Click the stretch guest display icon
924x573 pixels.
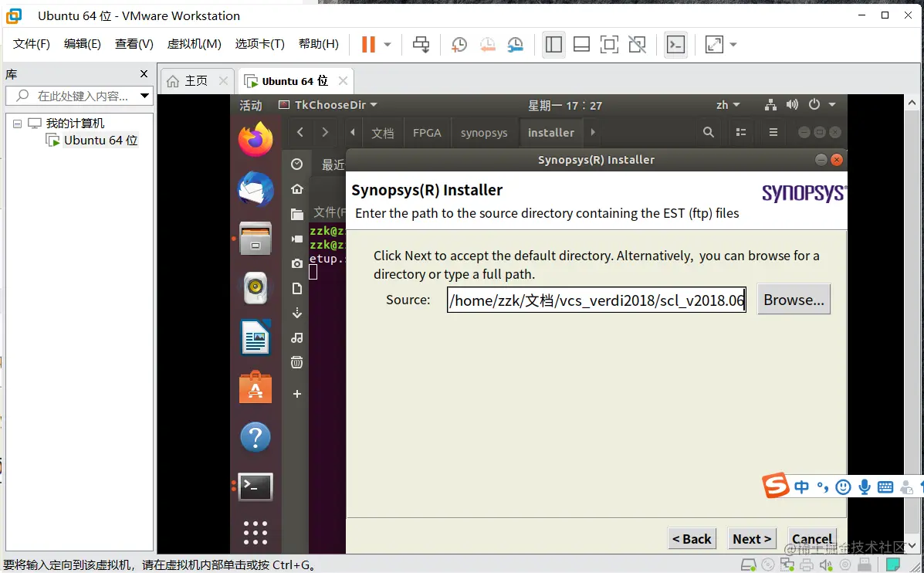coord(714,44)
